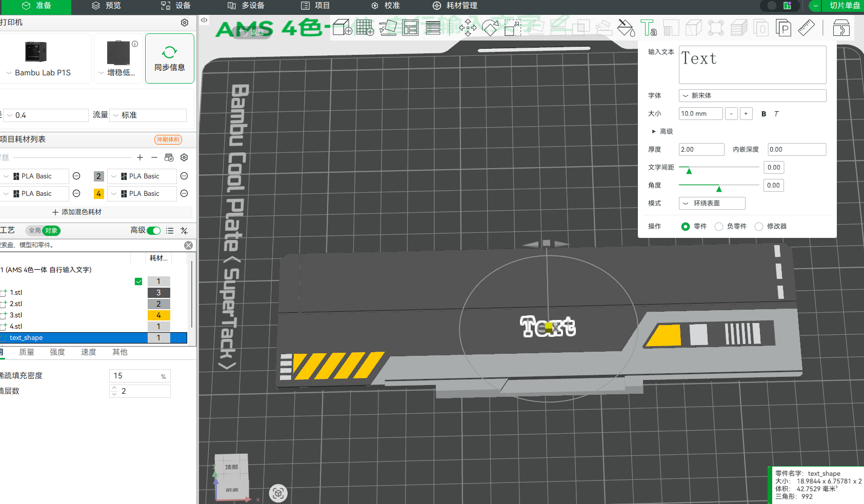Select the Color painting bucket icon

tap(626, 27)
